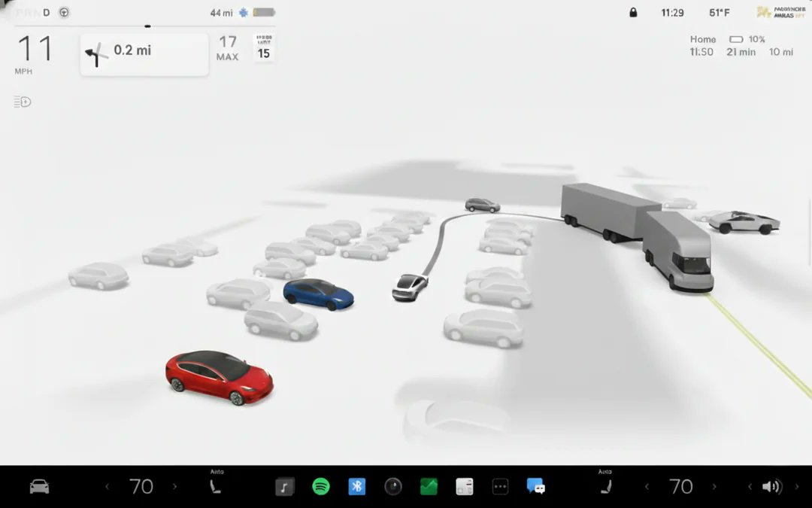Raise the passenger-side temperature with right chevron
The width and height of the screenshot is (812, 508).
[x=714, y=487]
